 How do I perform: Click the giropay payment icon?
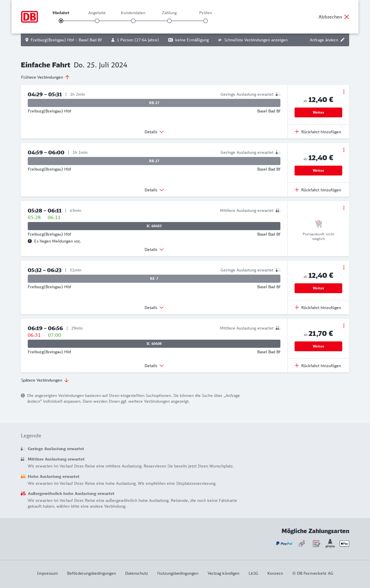click(x=330, y=543)
